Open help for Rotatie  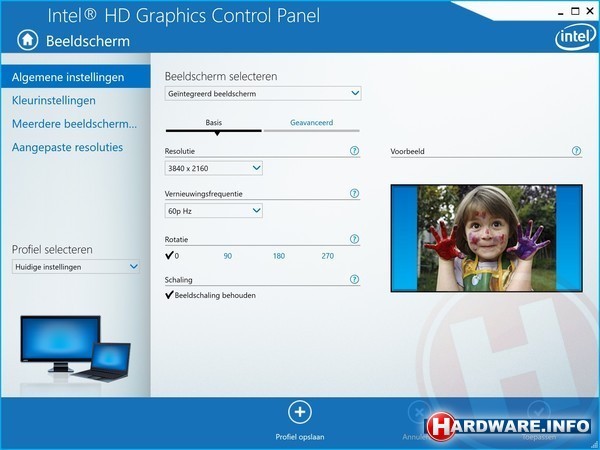pos(354,239)
